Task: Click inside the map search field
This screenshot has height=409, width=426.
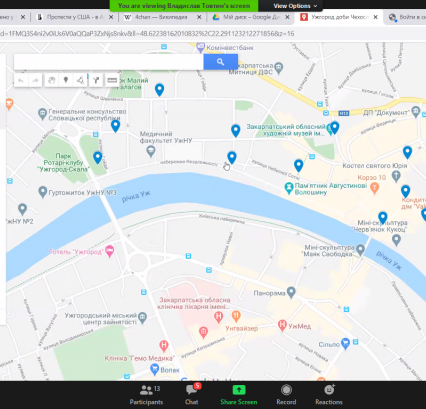Action: tap(109, 62)
